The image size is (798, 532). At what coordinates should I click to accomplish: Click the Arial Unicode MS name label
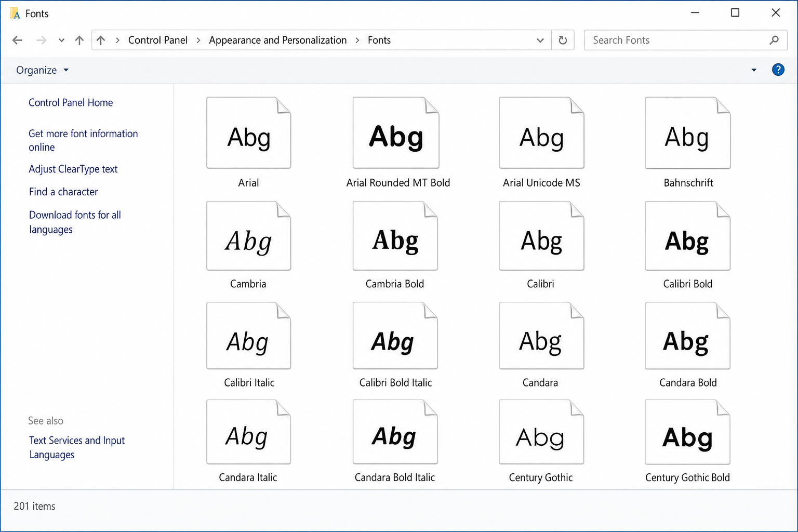click(x=541, y=182)
